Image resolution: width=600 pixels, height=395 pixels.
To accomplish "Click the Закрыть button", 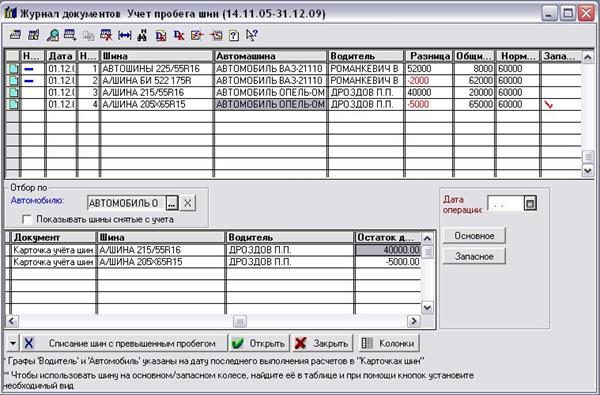I will point(322,343).
